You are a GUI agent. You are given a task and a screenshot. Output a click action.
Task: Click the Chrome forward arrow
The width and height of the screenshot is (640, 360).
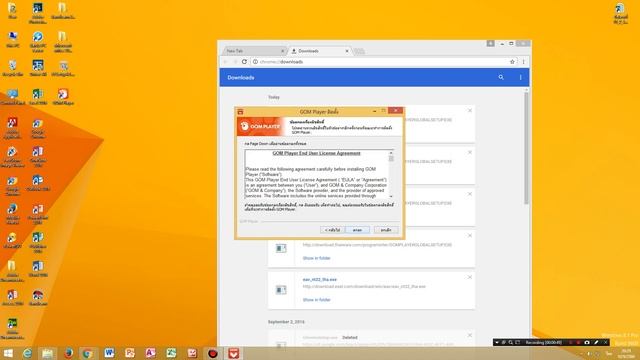point(235,62)
